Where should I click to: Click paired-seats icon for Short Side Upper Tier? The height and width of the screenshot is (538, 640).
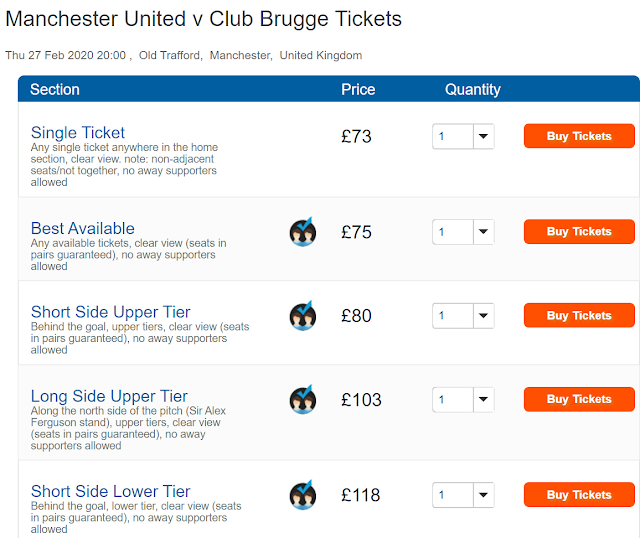coord(303,316)
